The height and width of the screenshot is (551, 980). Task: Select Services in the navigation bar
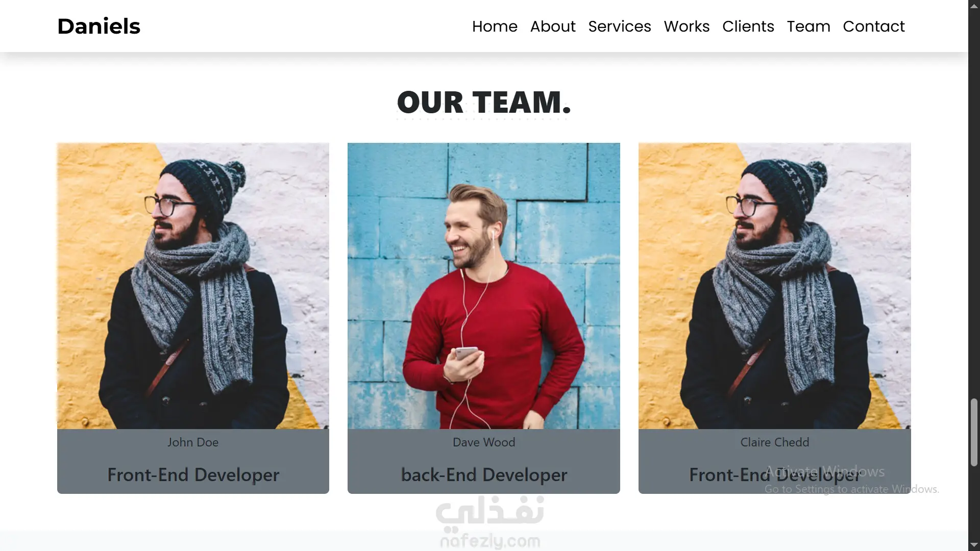pyautogui.click(x=620, y=26)
